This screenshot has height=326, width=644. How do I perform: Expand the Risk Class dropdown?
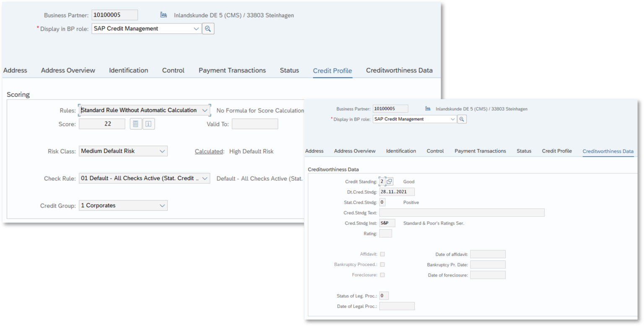[163, 151]
